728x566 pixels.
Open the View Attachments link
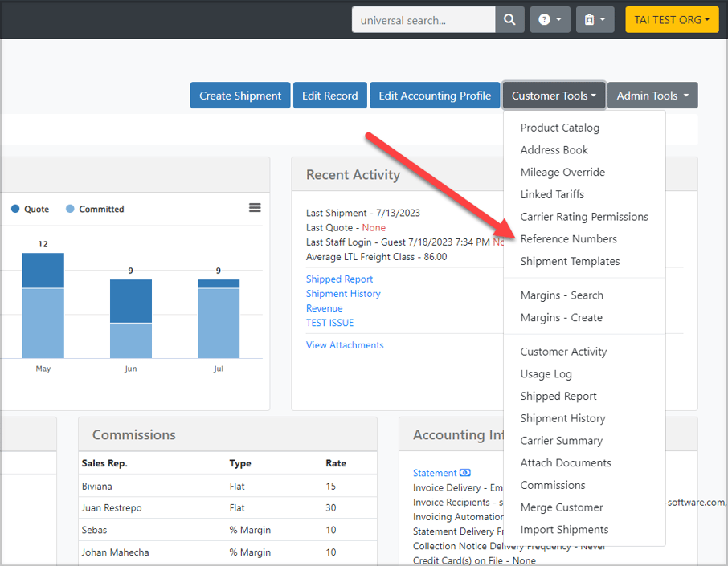point(345,345)
